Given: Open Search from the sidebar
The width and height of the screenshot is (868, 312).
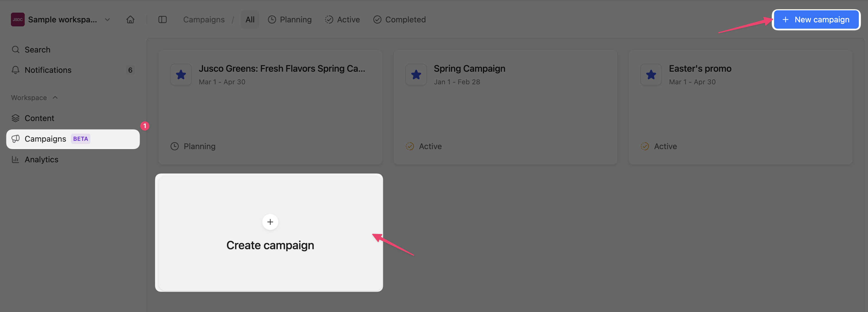Looking at the screenshot, I should (x=37, y=50).
